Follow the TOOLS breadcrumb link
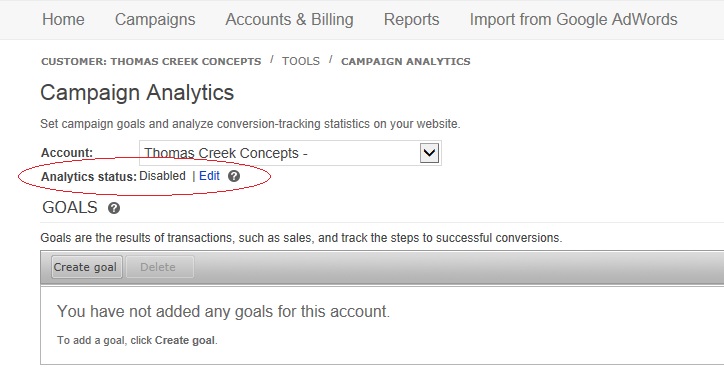 301,61
